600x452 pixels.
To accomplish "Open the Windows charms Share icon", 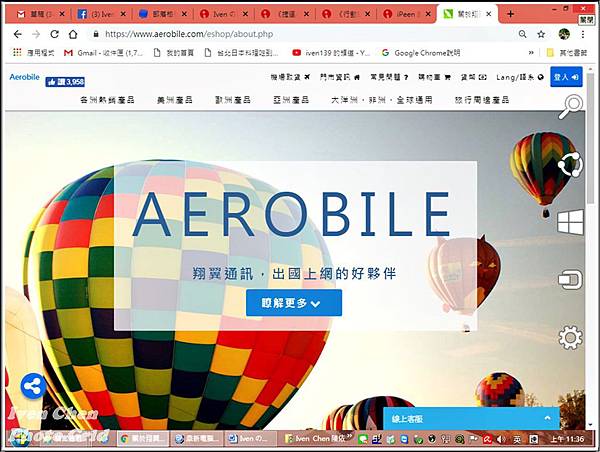I will tap(570, 165).
